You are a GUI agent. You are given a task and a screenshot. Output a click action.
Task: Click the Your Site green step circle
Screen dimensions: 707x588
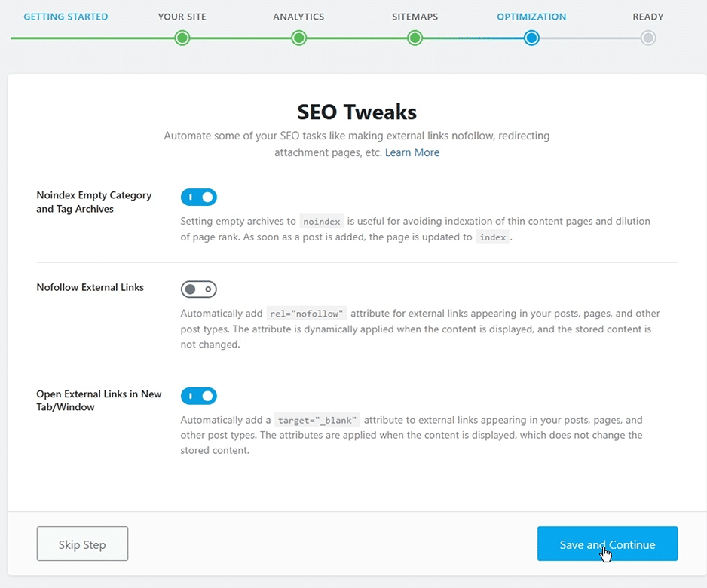pos(182,38)
